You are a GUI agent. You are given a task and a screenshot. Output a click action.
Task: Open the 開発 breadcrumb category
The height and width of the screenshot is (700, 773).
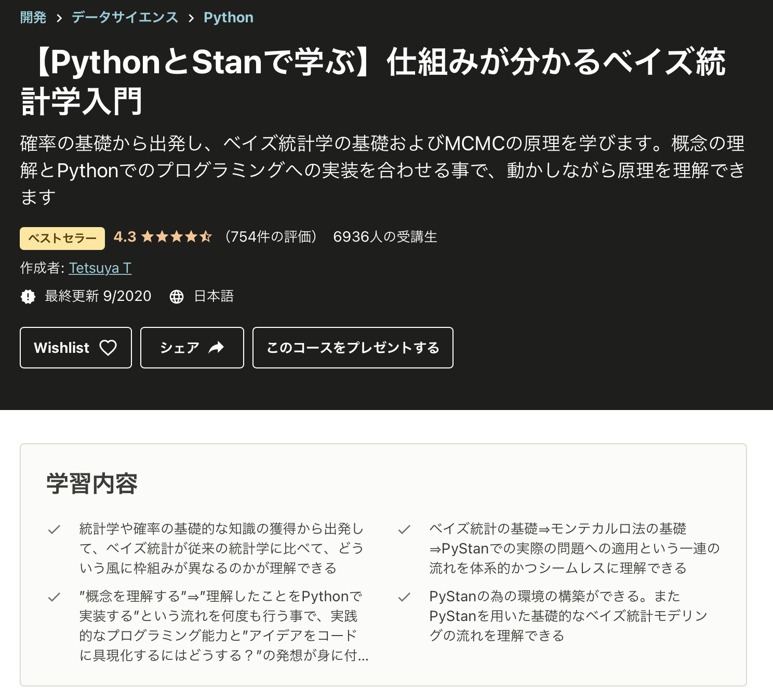(33, 18)
